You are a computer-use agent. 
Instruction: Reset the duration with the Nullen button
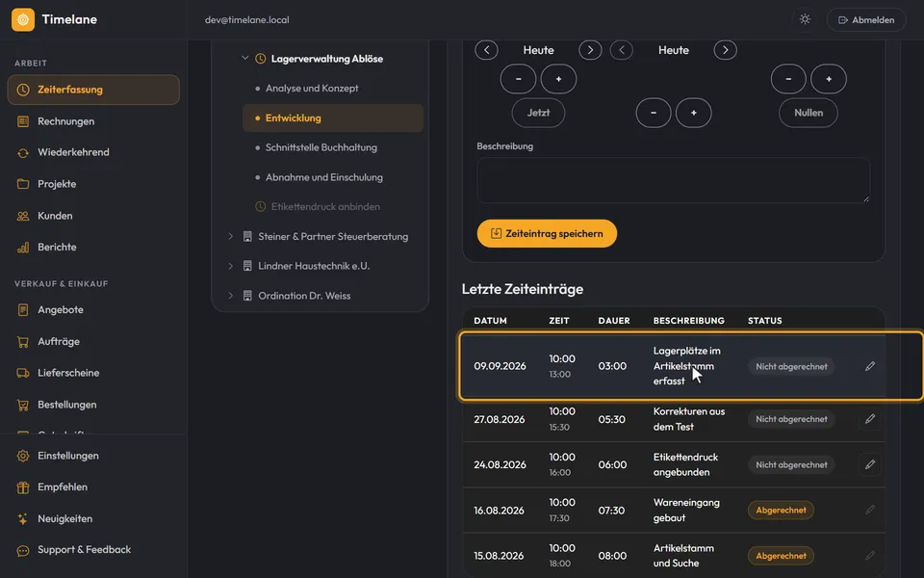click(808, 113)
